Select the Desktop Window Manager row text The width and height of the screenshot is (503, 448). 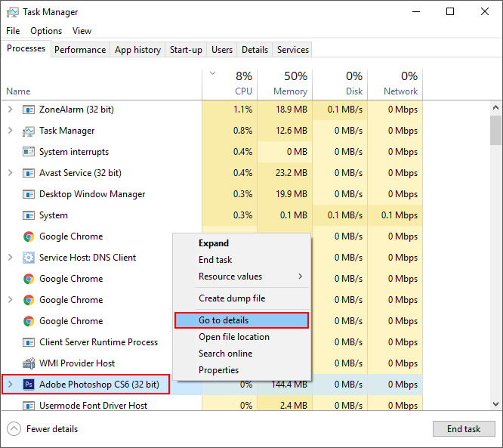92,194
